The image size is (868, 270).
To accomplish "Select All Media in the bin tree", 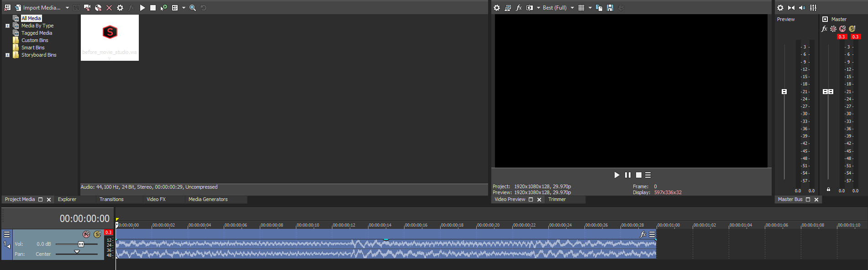I will point(31,18).
